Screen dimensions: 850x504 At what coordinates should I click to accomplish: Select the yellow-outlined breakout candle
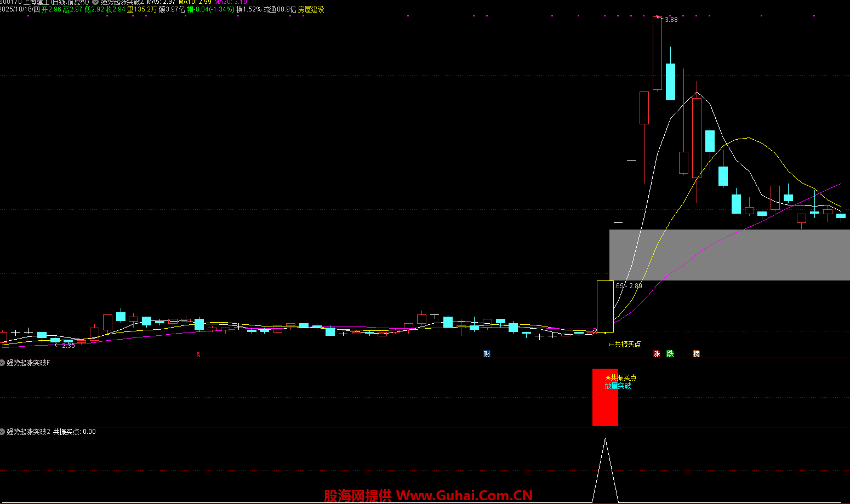click(x=605, y=306)
